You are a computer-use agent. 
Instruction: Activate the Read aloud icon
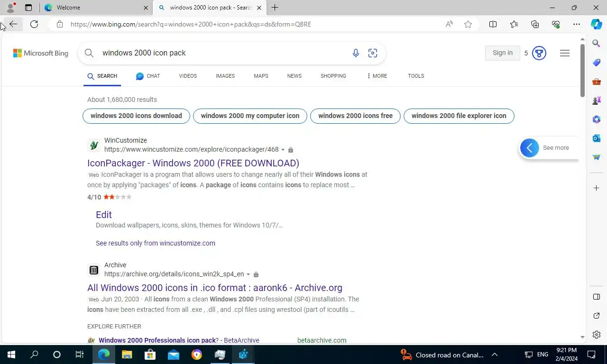click(x=449, y=24)
